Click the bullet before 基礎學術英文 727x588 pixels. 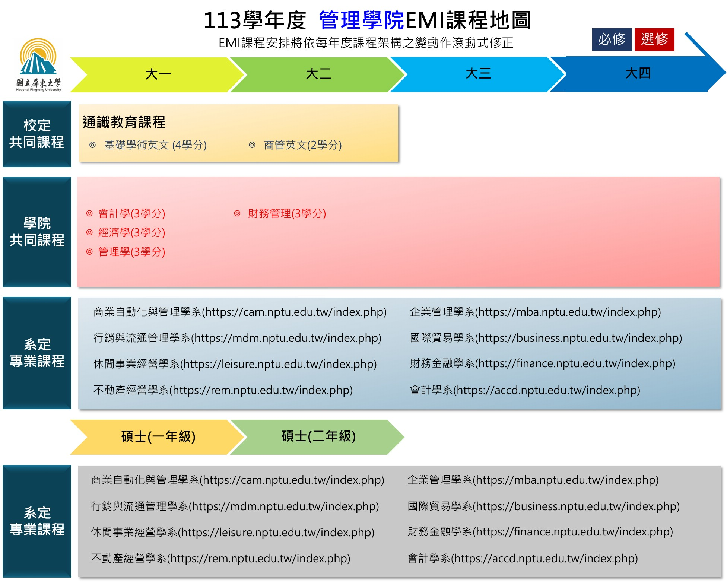point(92,145)
